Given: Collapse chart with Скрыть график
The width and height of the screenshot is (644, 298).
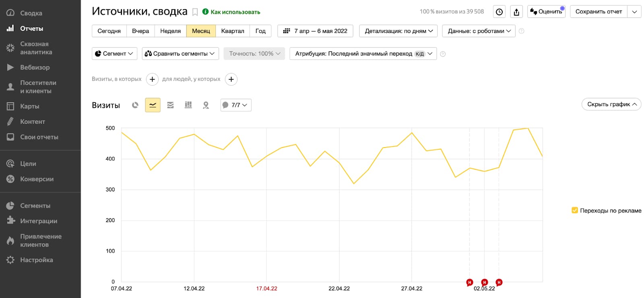Looking at the screenshot, I should point(611,104).
